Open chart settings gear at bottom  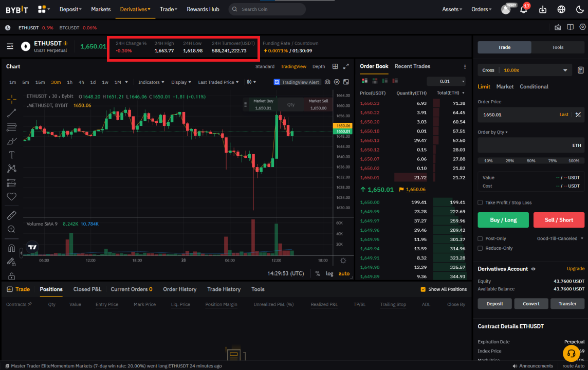tap(343, 261)
